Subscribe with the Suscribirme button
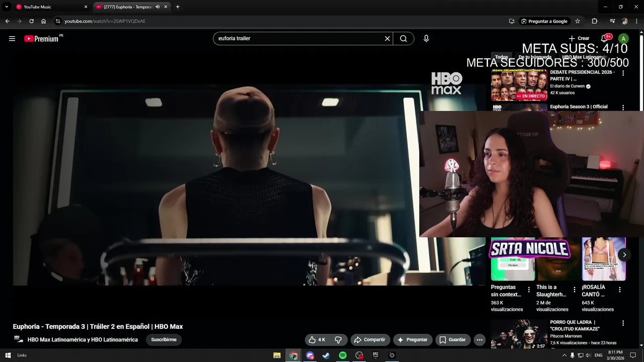Image resolution: width=644 pixels, height=362 pixels. click(164, 340)
